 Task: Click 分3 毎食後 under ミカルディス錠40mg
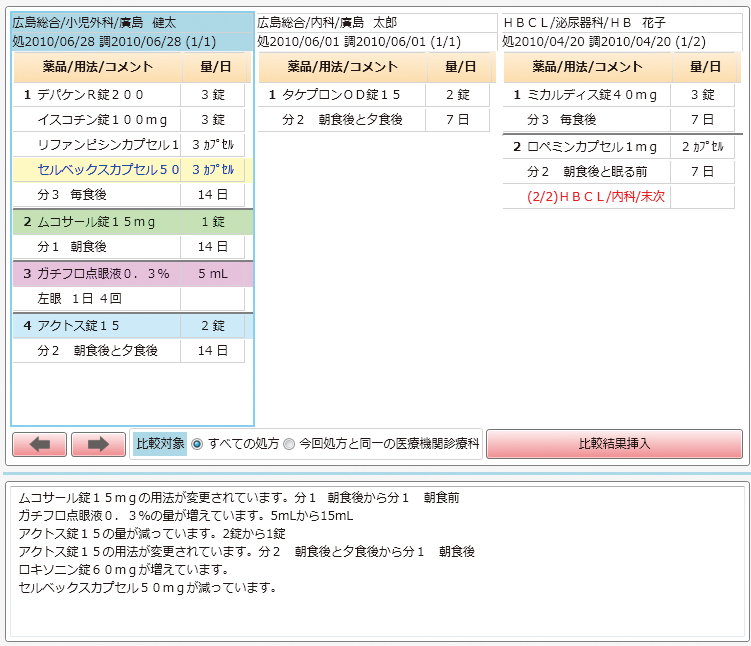click(619, 120)
